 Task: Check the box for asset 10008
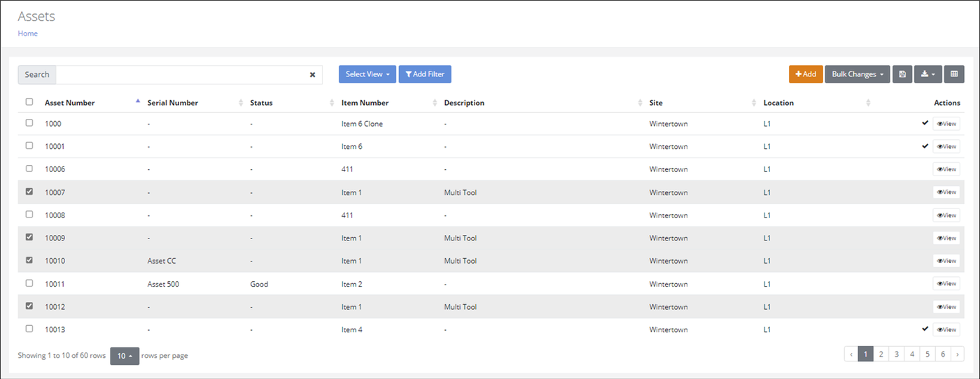pyautogui.click(x=29, y=214)
